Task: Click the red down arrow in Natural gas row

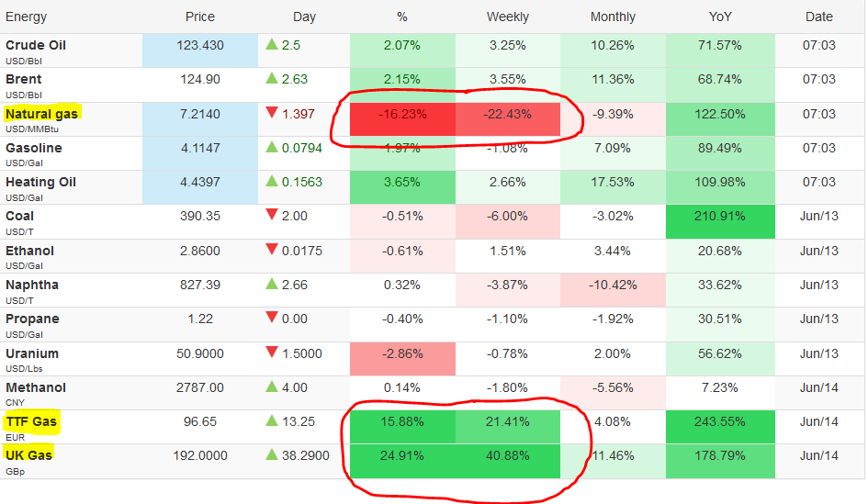Action: pyautogui.click(x=271, y=113)
